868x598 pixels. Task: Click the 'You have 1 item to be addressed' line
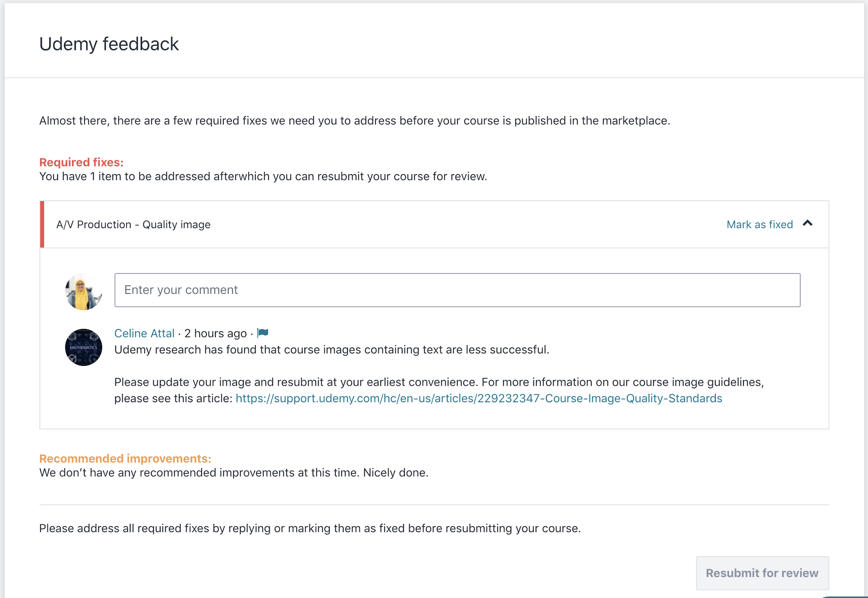click(x=263, y=176)
